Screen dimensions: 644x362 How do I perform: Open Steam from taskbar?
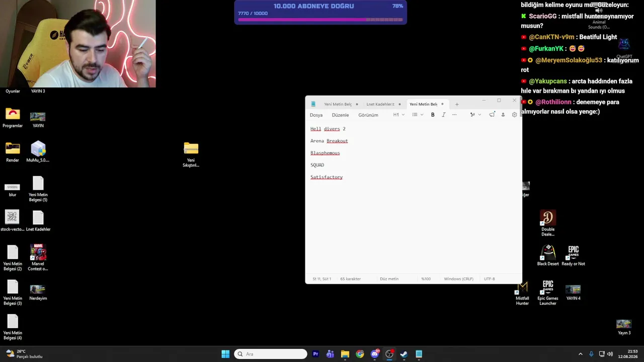(404, 354)
